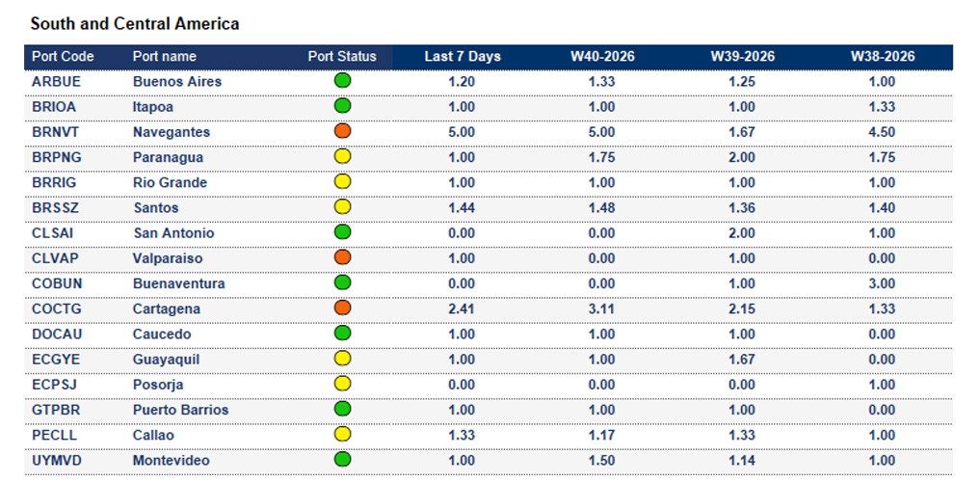Click Cartagena's W39-2026 value 2.15
This screenshot has height=482, width=980.
tap(743, 308)
